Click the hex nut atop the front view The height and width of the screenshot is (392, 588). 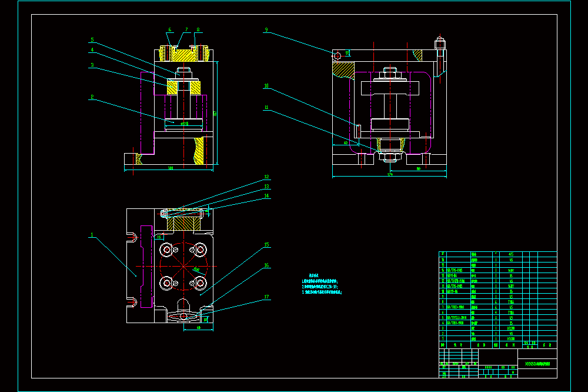click(x=183, y=71)
